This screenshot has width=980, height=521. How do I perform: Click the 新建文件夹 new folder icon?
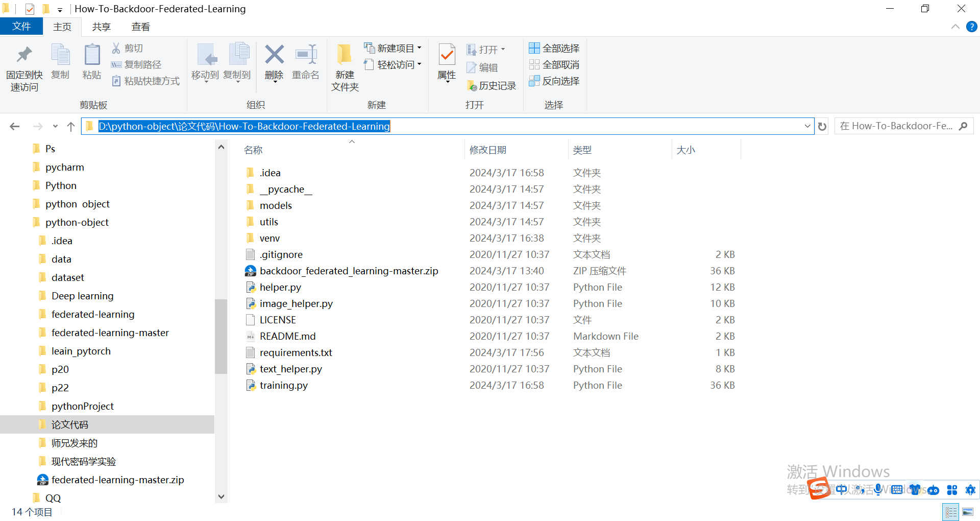pos(345,55)
